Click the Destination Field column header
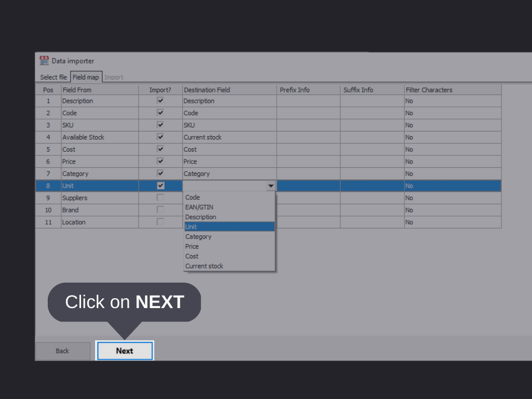Screen dimensions: 532x399 coord(229,90)
